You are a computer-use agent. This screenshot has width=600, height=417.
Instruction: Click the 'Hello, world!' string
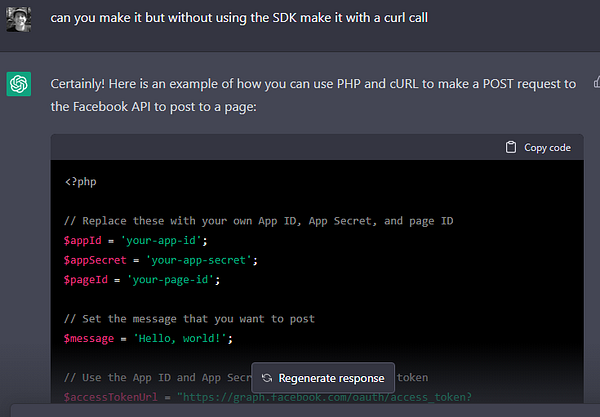180,339
